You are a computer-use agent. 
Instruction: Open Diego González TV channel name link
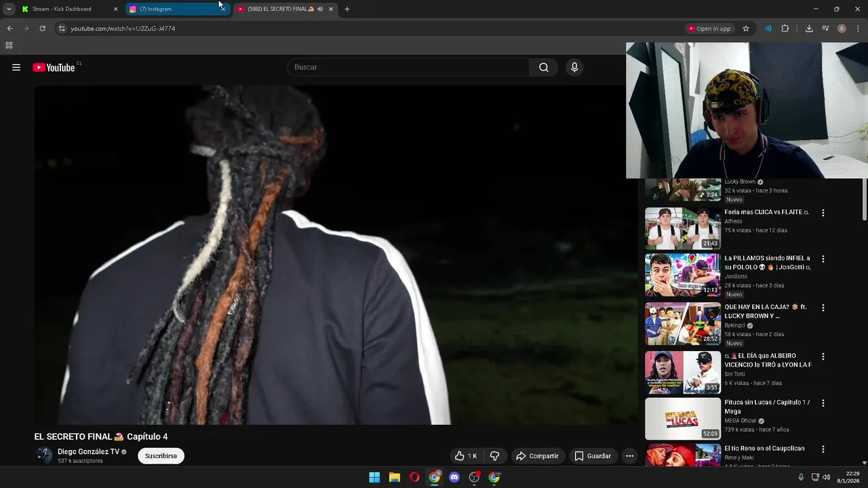point(88,452)
